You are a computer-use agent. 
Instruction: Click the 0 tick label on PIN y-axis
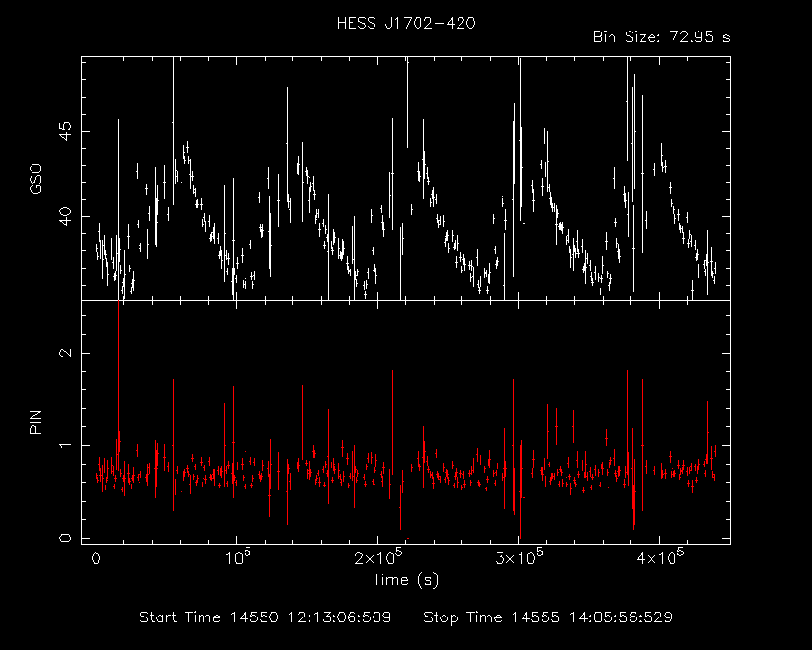65,538
